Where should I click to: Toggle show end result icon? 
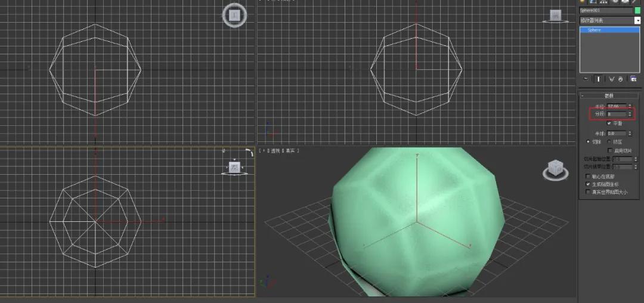[x=599, y=79]
